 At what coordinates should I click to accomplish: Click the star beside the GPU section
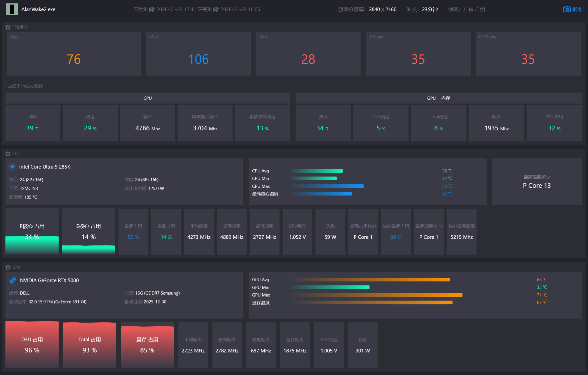coord(8,267)
